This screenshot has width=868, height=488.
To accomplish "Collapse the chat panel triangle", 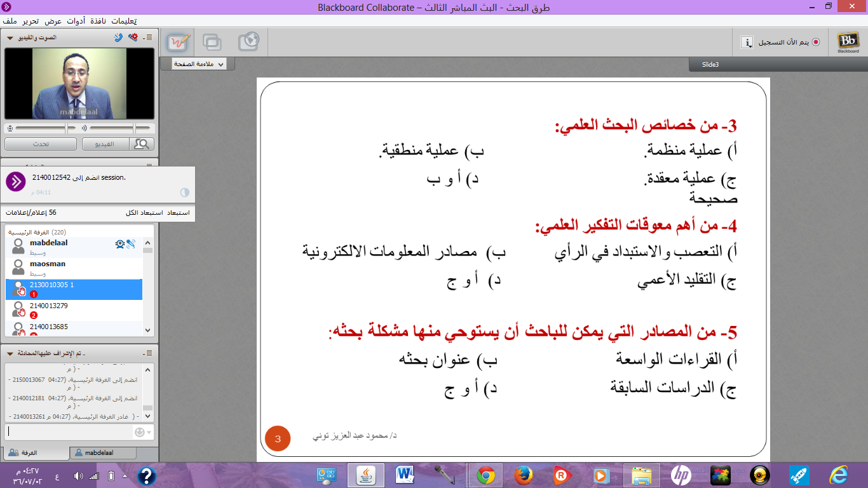I will 10,353.
